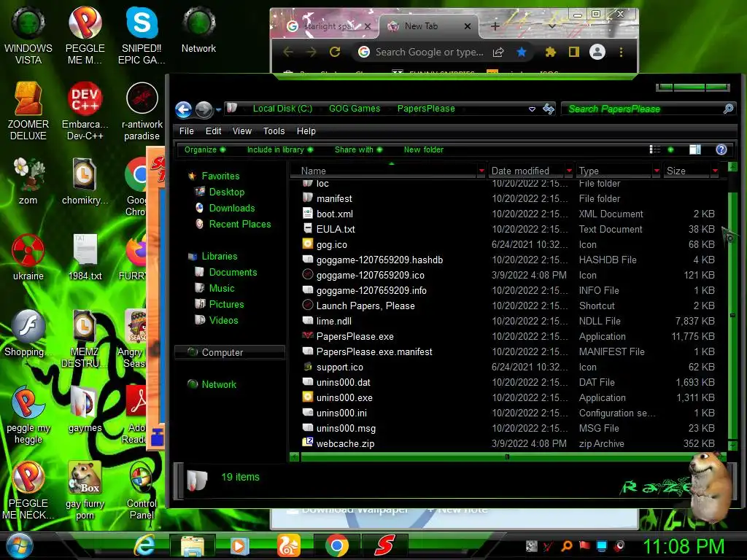Screen dimensions: 747x560
Task: Open the Help menu
Action: click(306, 131)
